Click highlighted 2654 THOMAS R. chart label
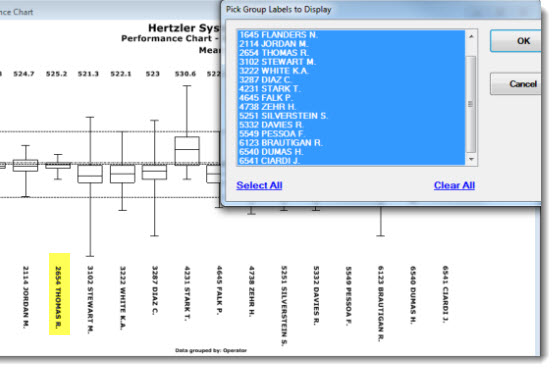The width and height of the screenshot is (556, 368). click(x=59, y=294)
